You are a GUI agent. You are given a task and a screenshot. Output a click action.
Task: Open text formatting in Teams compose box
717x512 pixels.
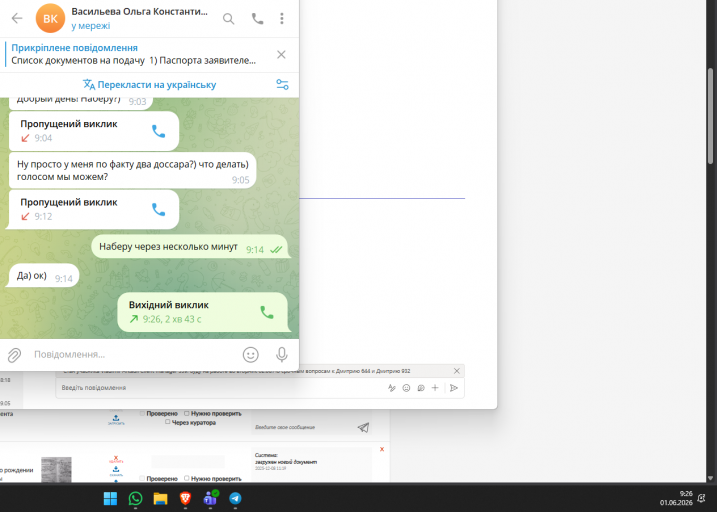[x=392, y=388]
